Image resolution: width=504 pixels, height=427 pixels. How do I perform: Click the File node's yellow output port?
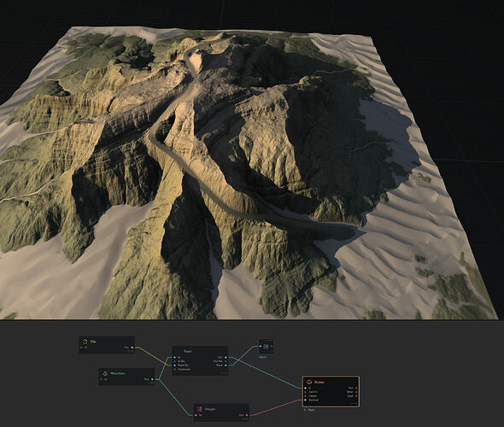pyautogui.click(x=132, y=348)
